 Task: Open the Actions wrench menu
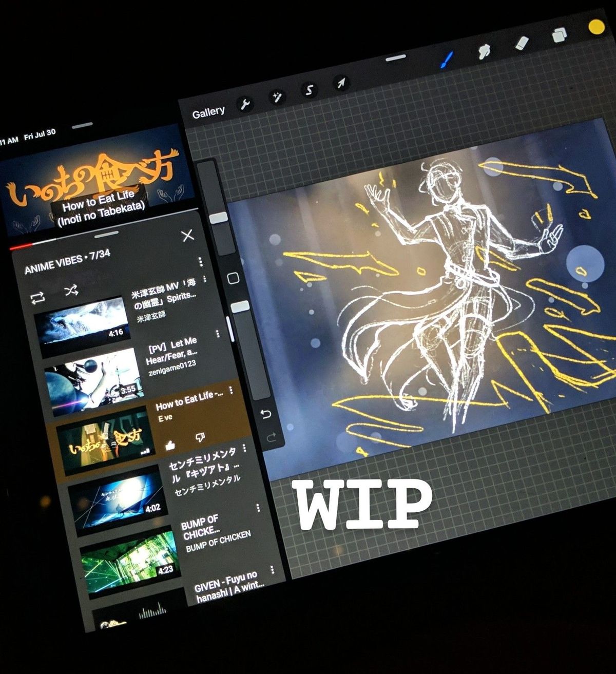click(245, 104)
